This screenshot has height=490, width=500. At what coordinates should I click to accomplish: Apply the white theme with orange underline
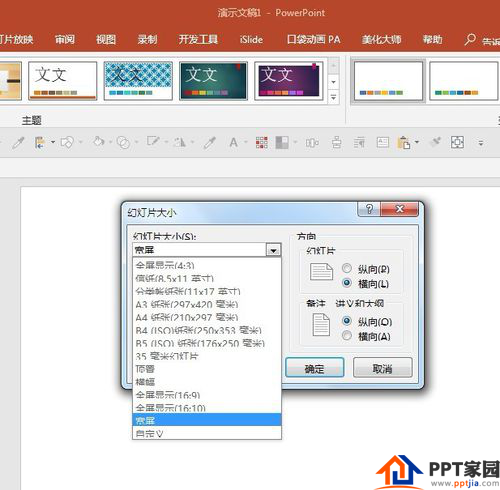point(63,81)
